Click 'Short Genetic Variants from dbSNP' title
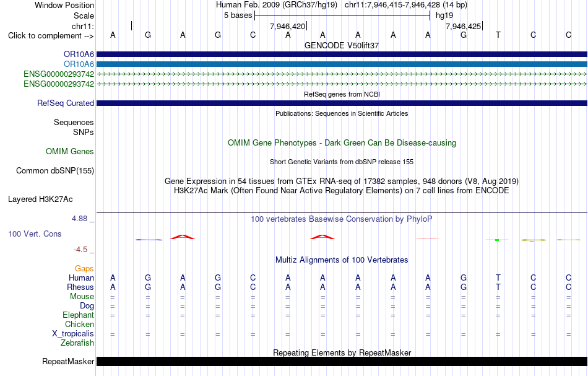Viewport: 588px width, 376px height. tap(342, 162)
